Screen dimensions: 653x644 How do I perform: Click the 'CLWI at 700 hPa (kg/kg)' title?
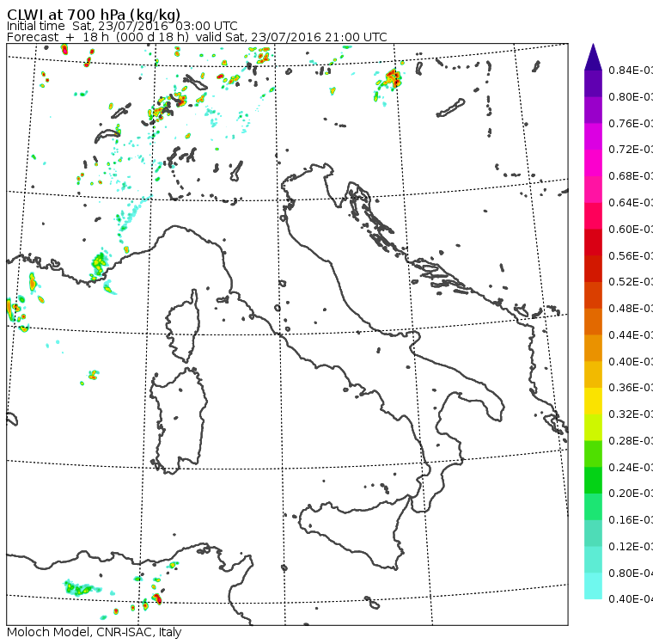94,15
